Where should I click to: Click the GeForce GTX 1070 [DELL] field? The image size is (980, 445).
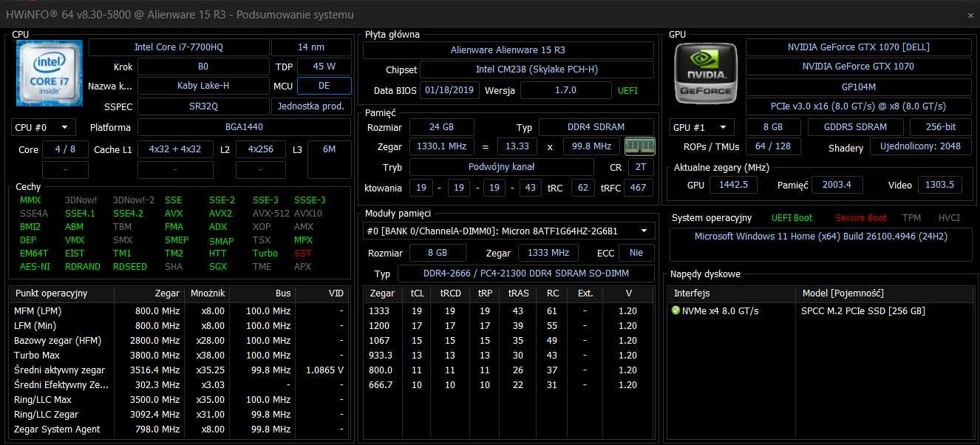pos(859,47)
